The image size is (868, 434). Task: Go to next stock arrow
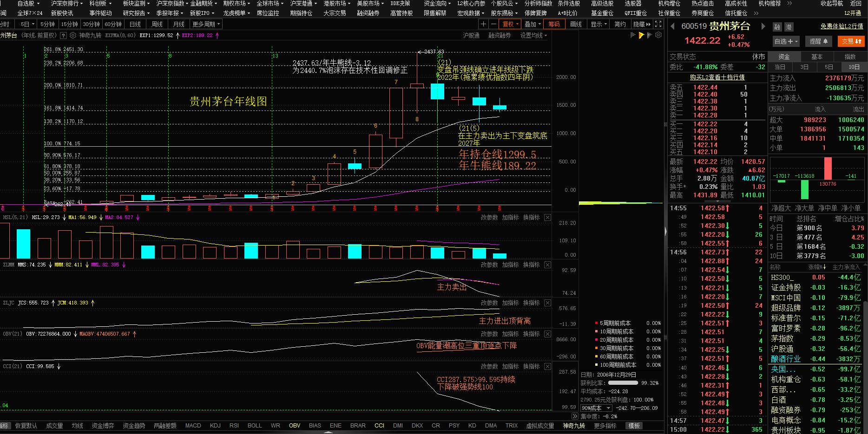(763, 26)
